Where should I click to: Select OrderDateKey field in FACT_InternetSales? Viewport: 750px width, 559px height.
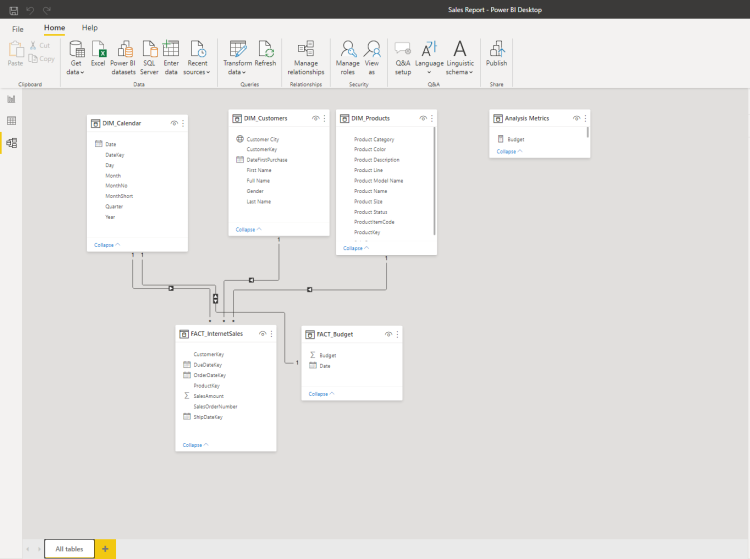(210, 375)
